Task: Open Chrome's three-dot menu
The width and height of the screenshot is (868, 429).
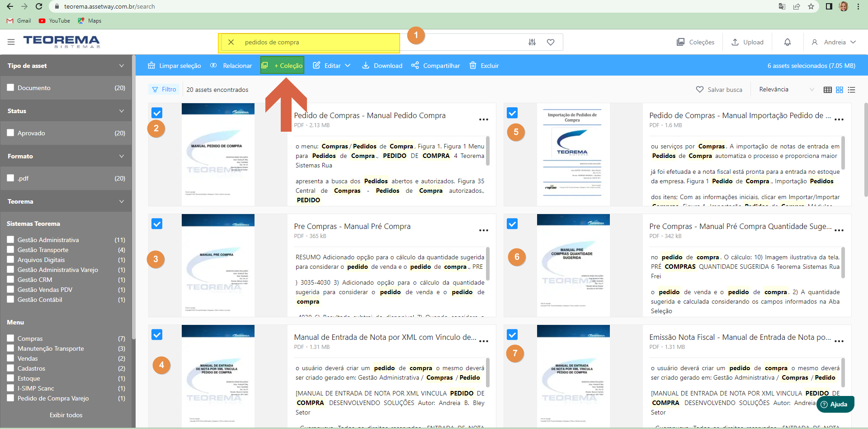Action: tap(858, 6)
